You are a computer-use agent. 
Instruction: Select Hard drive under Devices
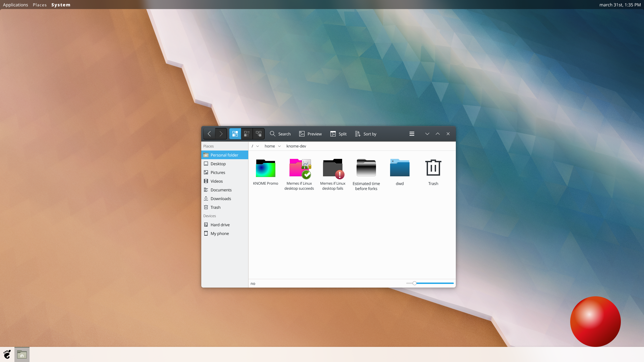(x=225, y=225)
